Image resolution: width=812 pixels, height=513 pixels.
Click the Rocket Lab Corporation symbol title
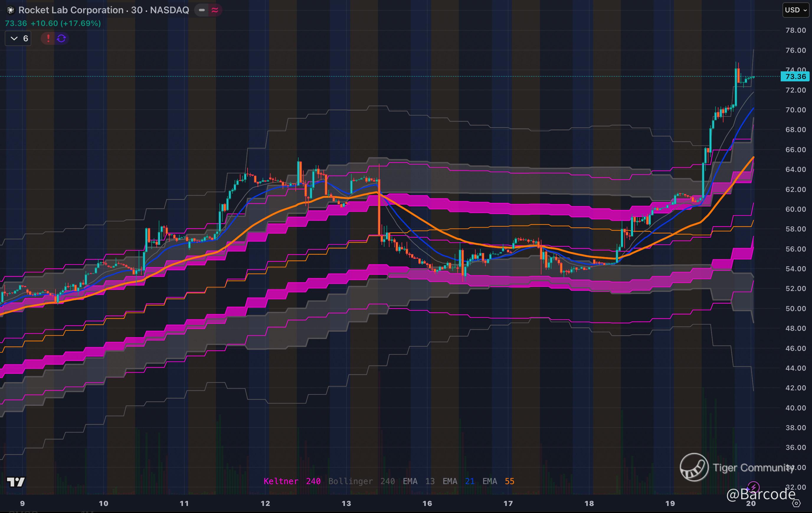click(71, 10)
